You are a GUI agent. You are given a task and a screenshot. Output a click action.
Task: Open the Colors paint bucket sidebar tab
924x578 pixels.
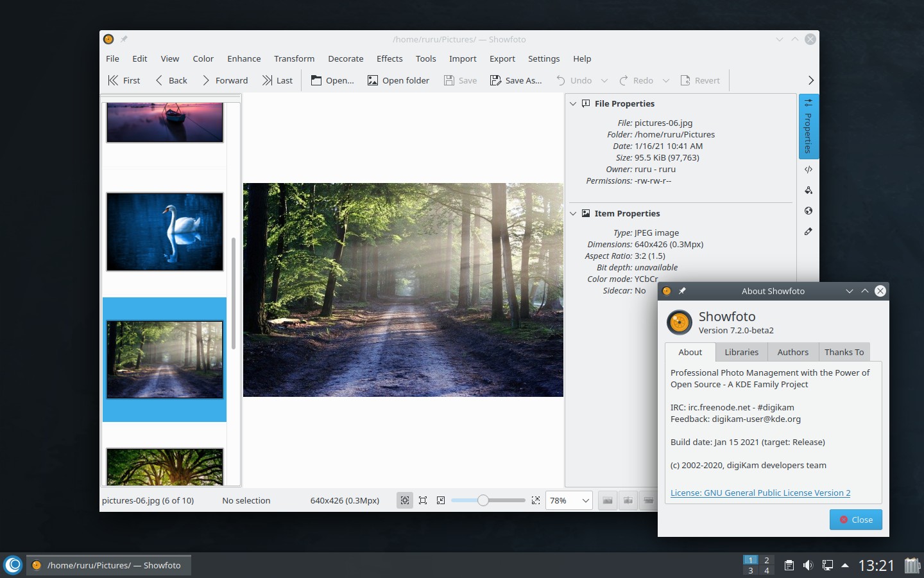coord(808,190)
